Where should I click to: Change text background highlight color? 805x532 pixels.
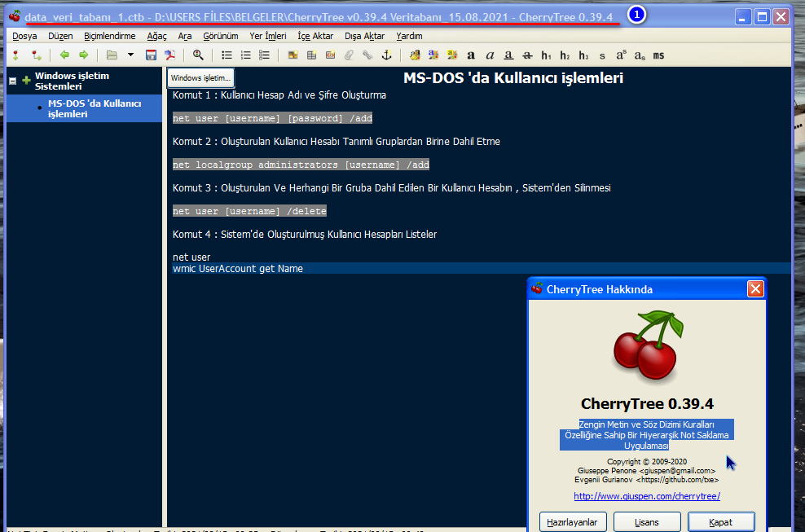coord(452,55)
